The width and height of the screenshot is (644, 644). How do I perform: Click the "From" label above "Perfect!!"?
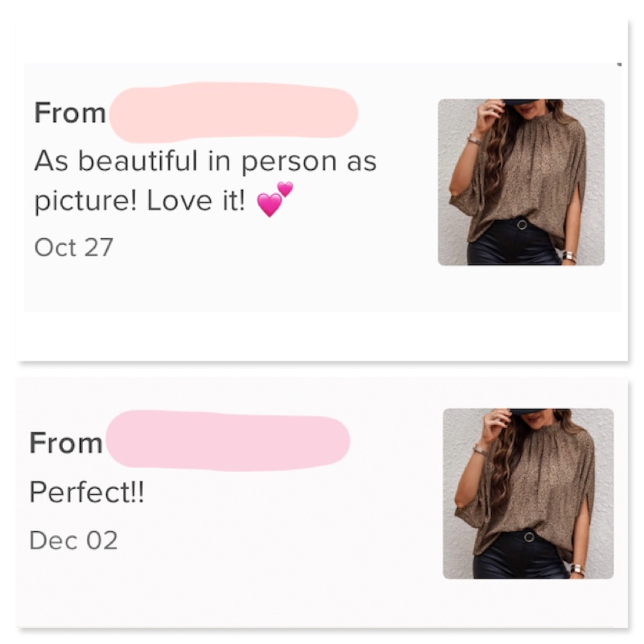pos(66,443)
